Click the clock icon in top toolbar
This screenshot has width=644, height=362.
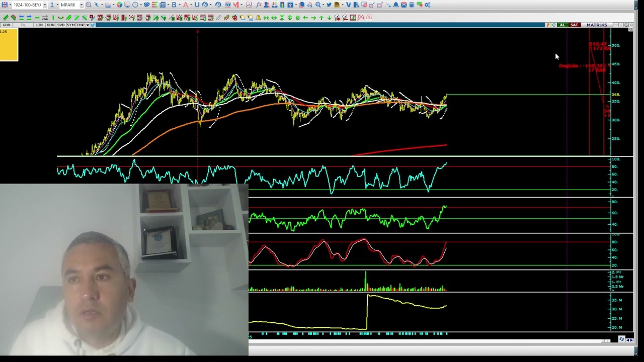click(x=135, y=5)
